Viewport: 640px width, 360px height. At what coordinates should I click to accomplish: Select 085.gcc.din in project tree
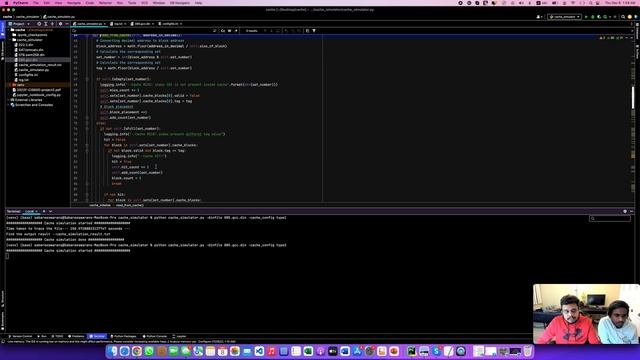pyautogui.click(x=28, y=60)
